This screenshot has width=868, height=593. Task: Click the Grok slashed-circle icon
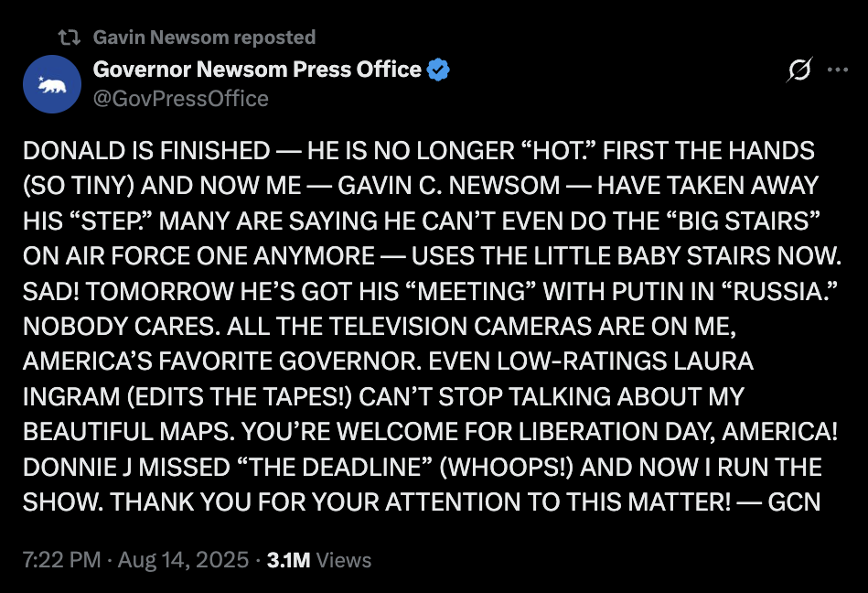(799, 70)
